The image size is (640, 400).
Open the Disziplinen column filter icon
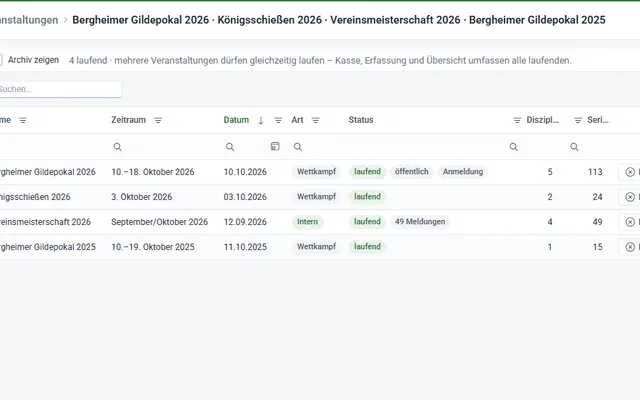pyautogui.click(x=517, y=120)
